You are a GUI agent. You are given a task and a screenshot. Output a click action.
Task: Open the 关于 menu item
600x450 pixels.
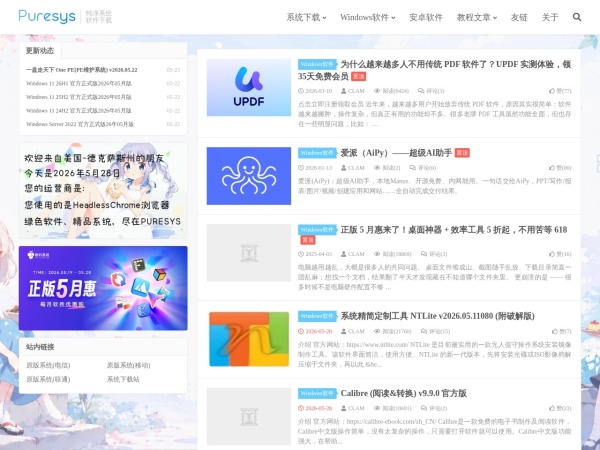click(x=550, y=17)
